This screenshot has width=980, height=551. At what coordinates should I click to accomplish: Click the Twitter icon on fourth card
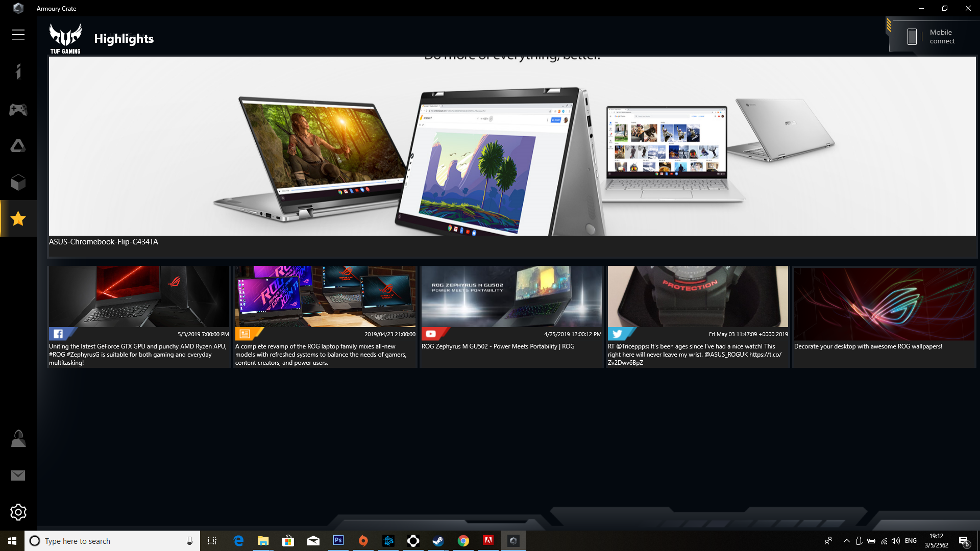click(618, 334)
